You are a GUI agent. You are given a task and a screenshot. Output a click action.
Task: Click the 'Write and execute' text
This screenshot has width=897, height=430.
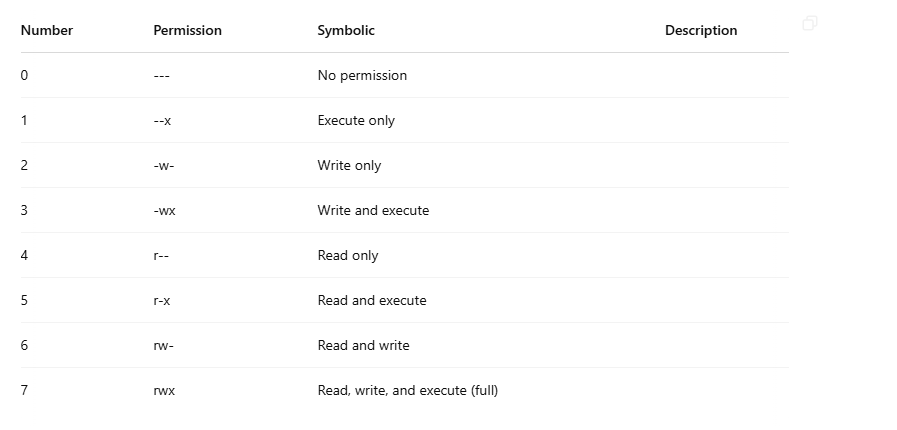pyautogui.click(x=373, y=210)
